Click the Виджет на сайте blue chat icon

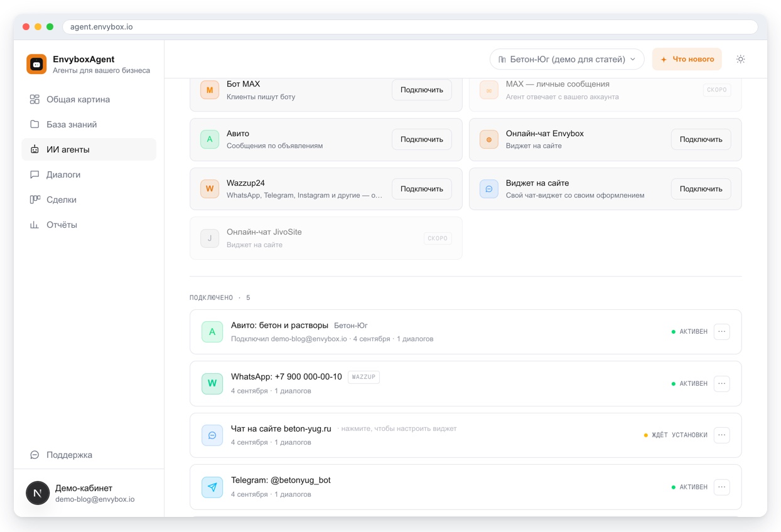point(489,189)
